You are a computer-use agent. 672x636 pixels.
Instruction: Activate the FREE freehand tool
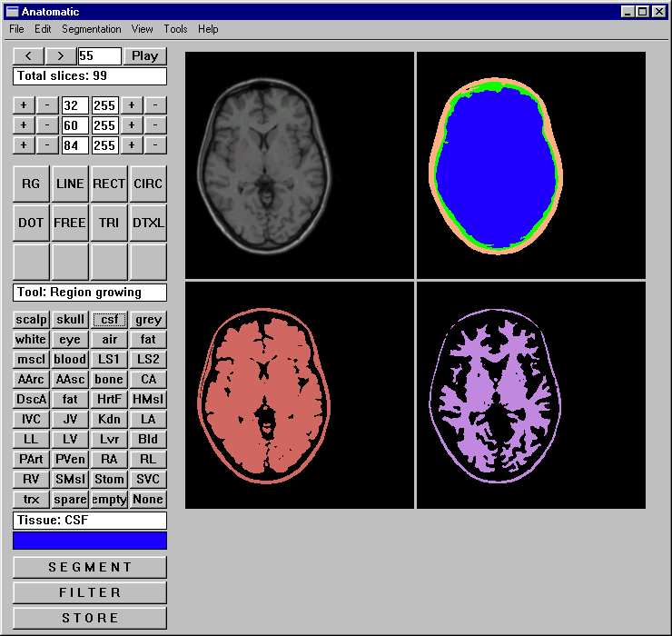pos(70,223)
